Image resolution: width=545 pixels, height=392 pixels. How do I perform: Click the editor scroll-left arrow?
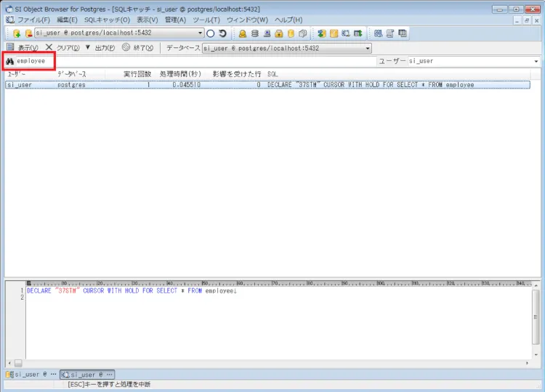click(x=9, y=363)
